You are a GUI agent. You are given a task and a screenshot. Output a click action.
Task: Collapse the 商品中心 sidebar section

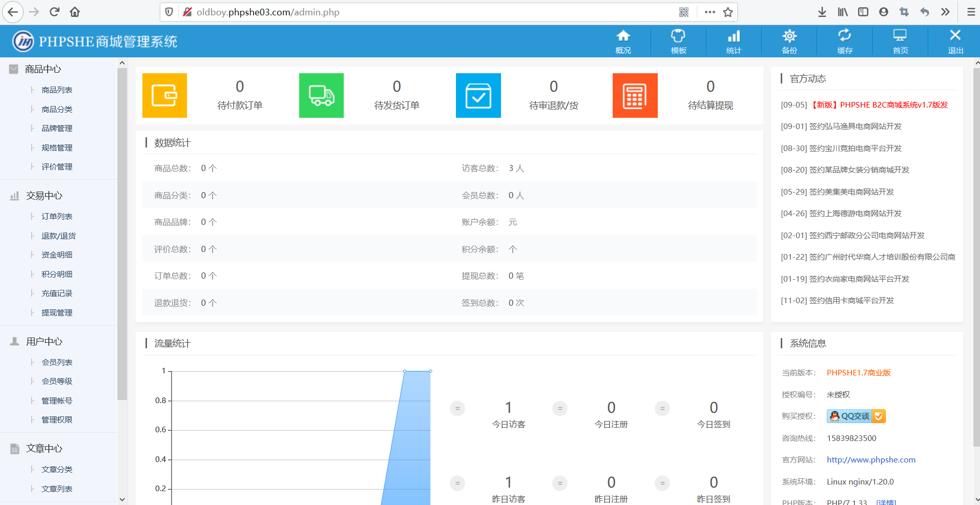(44, 69)
